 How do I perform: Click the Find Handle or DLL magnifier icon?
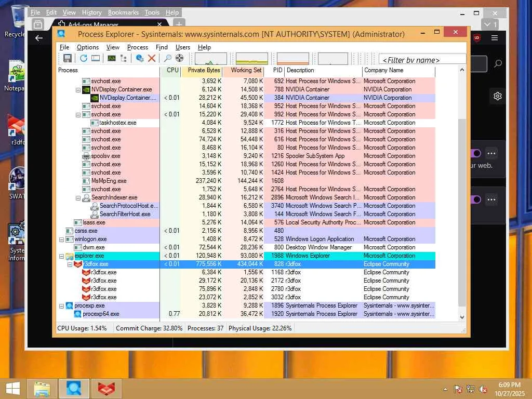point(167,58)
